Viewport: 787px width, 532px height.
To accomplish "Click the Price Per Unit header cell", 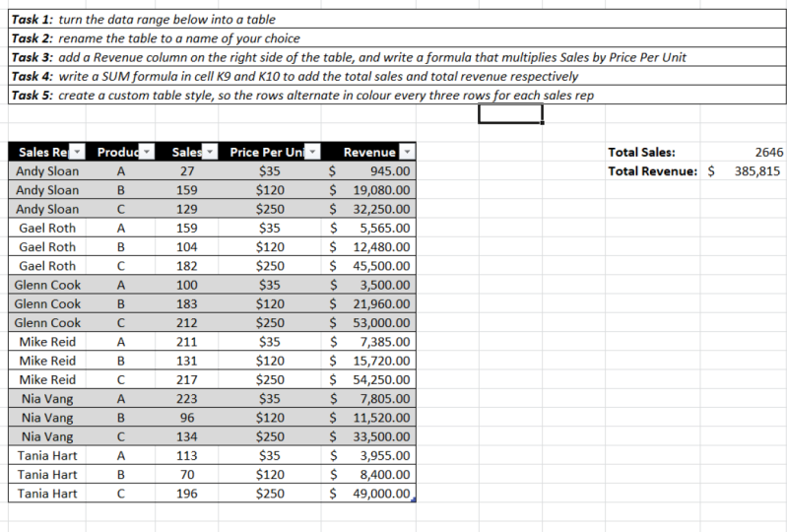I will [x=270, y=152].
